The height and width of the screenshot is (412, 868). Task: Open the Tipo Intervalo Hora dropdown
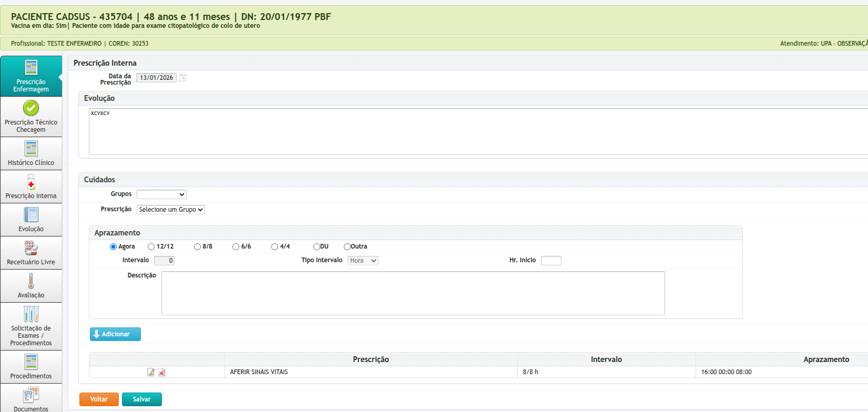pos(363,261)
